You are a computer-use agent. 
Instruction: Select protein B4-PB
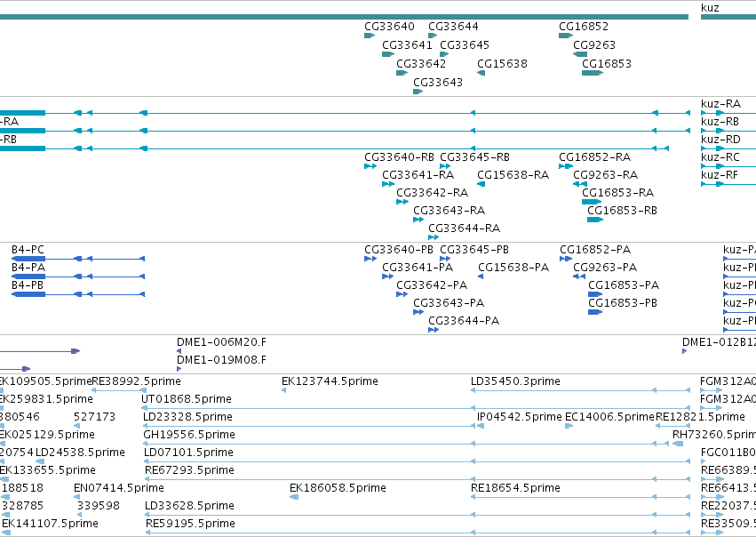[x=28, y=285]
